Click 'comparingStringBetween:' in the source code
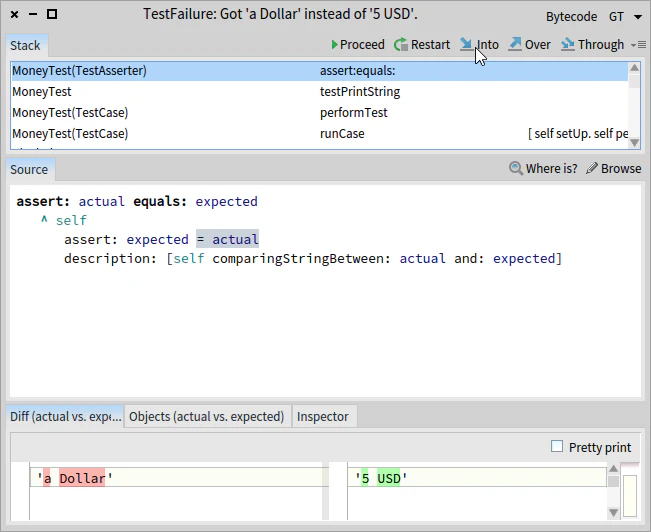 [301, 259]
